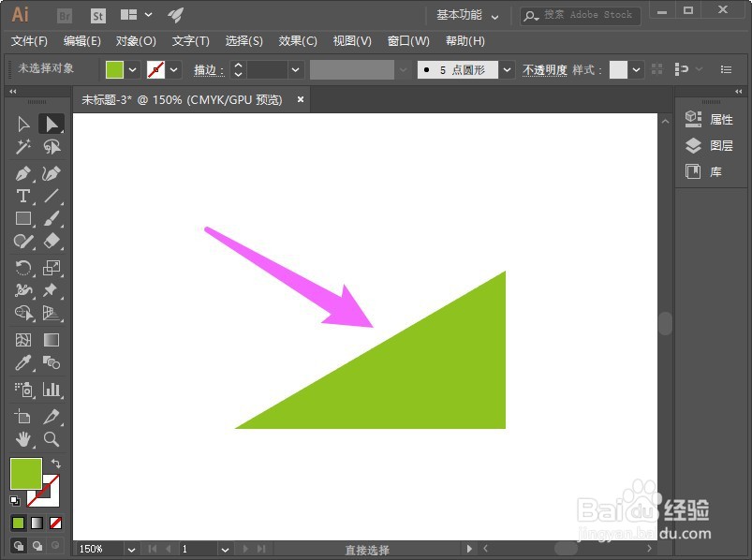This screenshot has height=560, width=752.
Task: Open green fill color in control bar
Action: coord(114,70)
